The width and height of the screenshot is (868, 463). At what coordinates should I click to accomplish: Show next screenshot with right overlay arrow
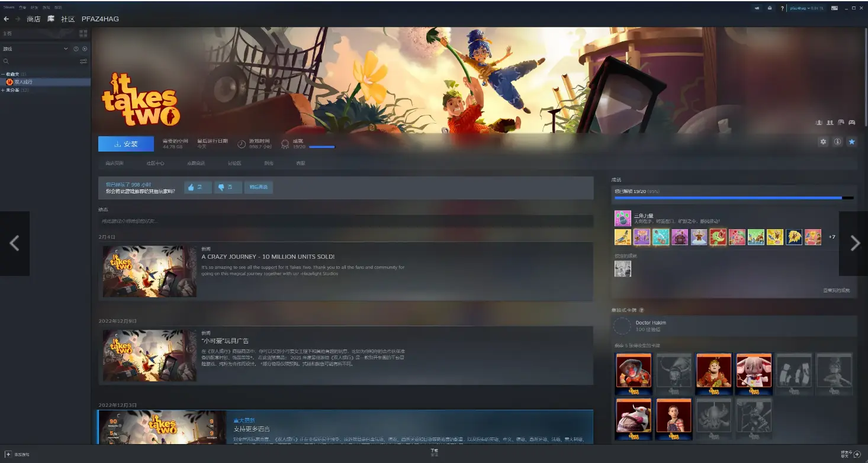click(854, 243)
